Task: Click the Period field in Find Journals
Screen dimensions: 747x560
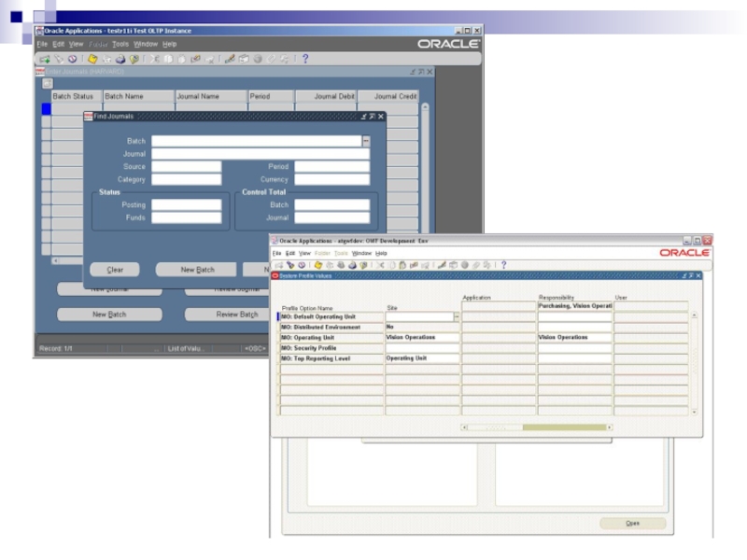Action: pyautogui.click(x=332, y=167)
